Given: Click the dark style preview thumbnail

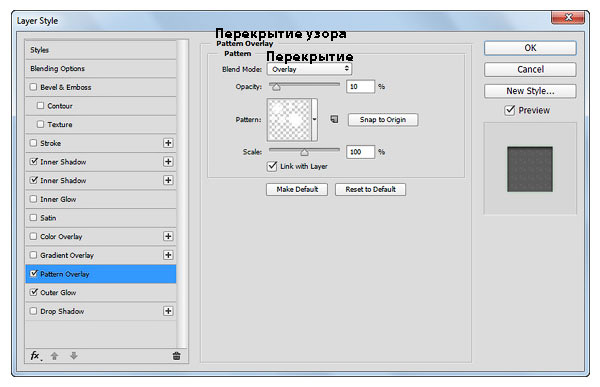Looking at the screenshot, I should pos(530,169).
